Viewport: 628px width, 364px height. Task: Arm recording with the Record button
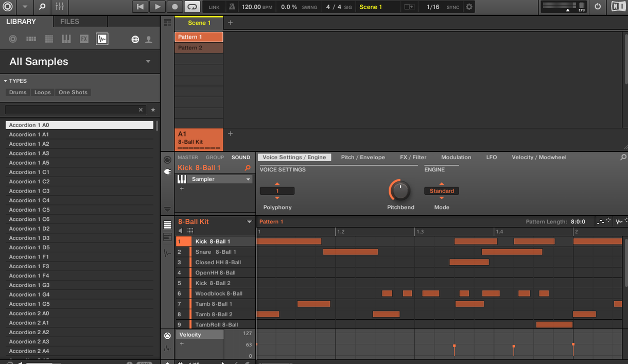(x=175, y=7)
